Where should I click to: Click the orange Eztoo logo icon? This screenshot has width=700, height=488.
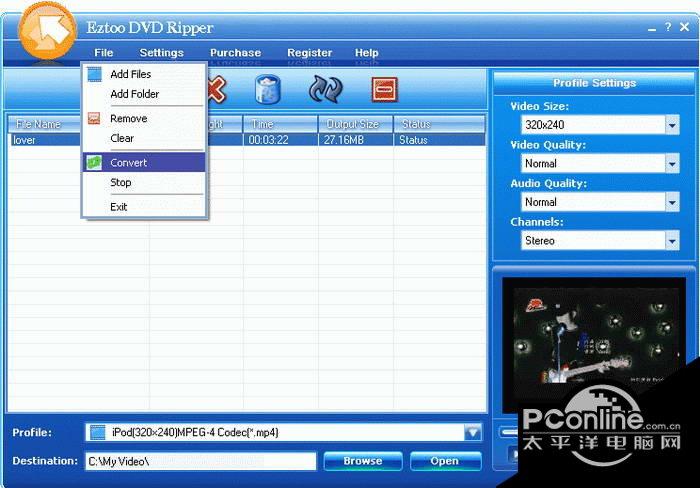(x=47, y=30)
